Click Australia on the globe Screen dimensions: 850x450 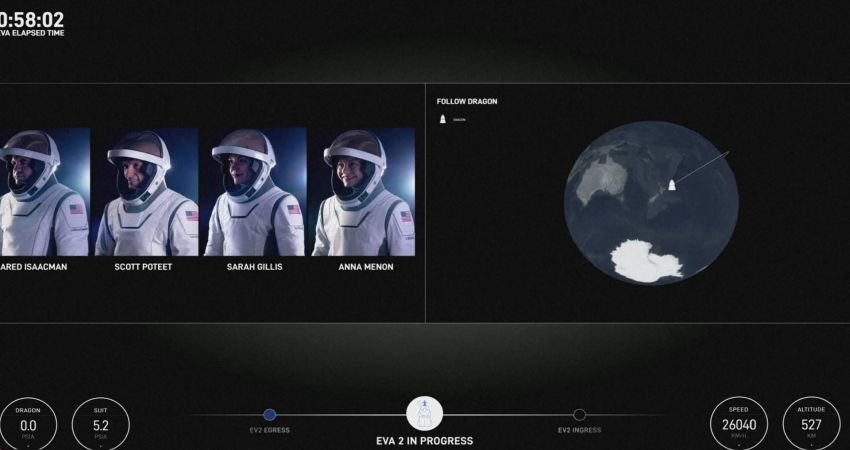pos(602,180)
